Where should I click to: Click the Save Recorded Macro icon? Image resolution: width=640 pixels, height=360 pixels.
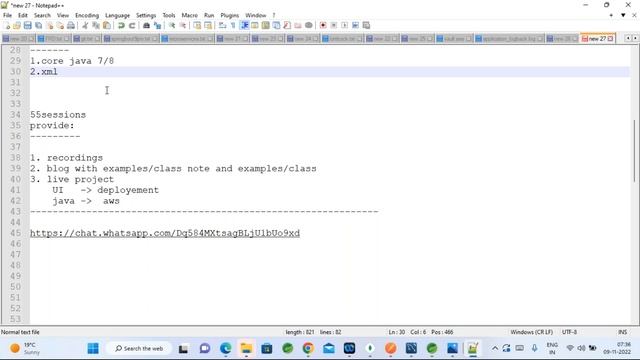pos(366,26)
